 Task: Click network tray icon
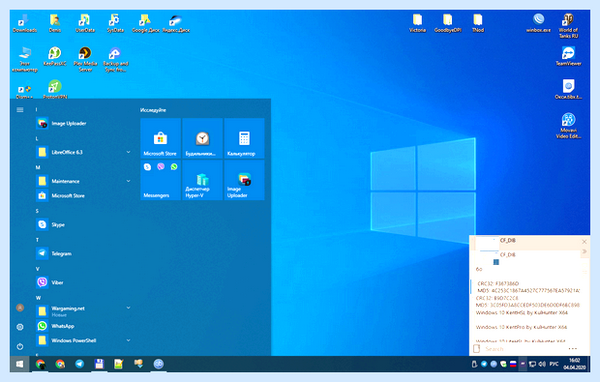(532, 364)
